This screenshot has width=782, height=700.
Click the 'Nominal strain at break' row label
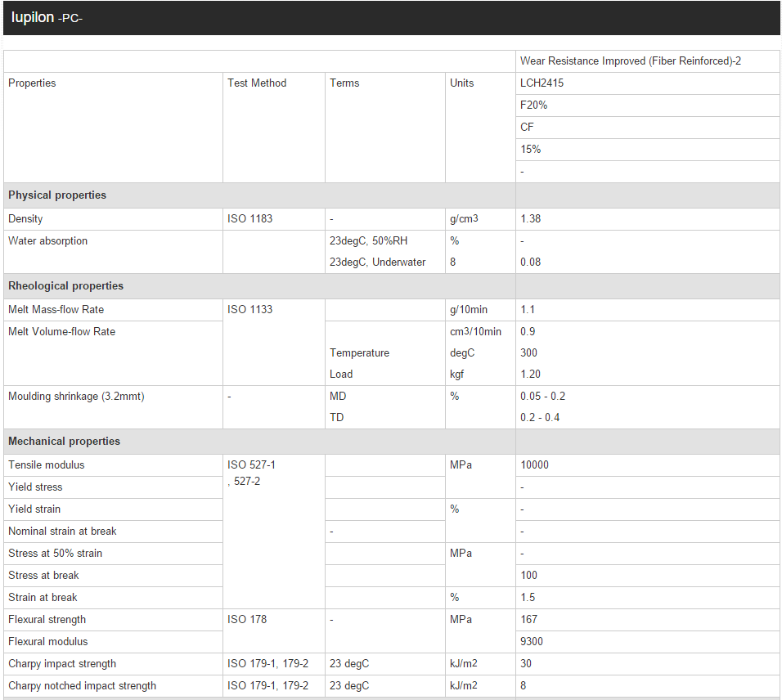pyautogui.click(x=62, y=531)
